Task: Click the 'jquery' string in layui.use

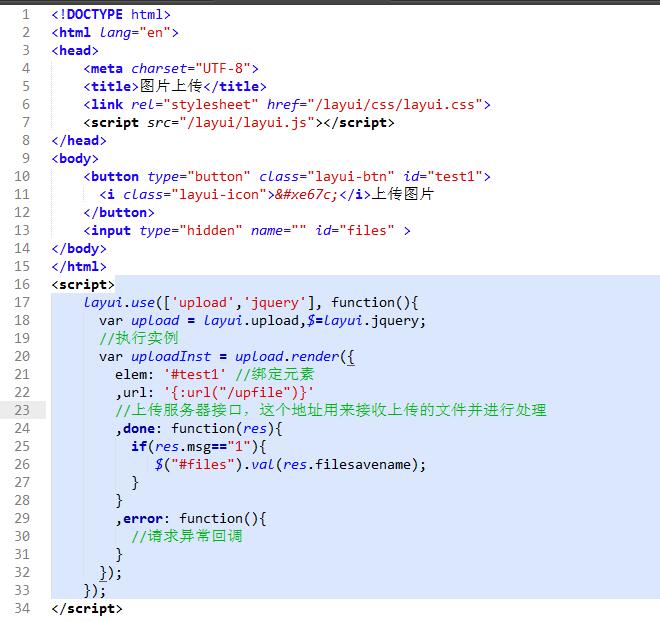Action: tap(274, 302)
